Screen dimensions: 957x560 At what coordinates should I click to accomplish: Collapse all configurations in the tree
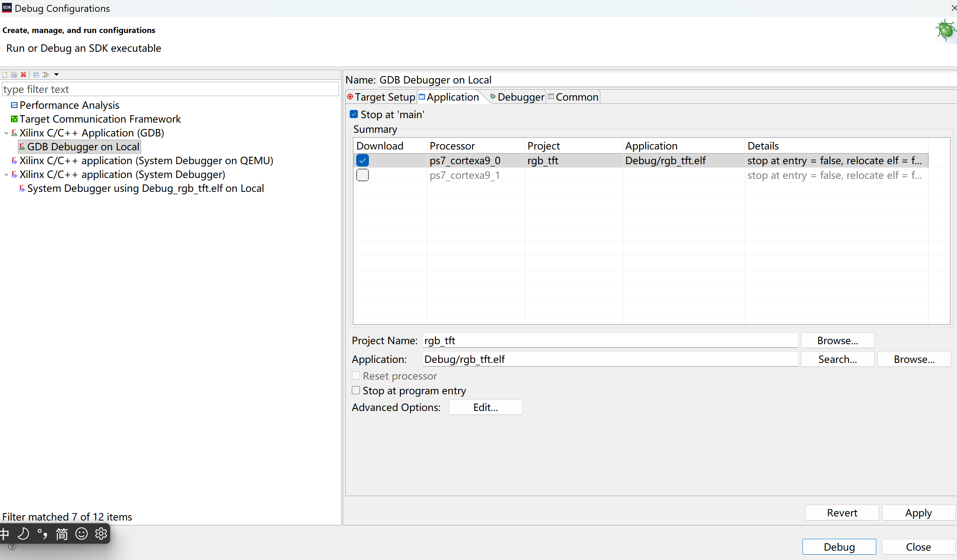tap(36, 75)
